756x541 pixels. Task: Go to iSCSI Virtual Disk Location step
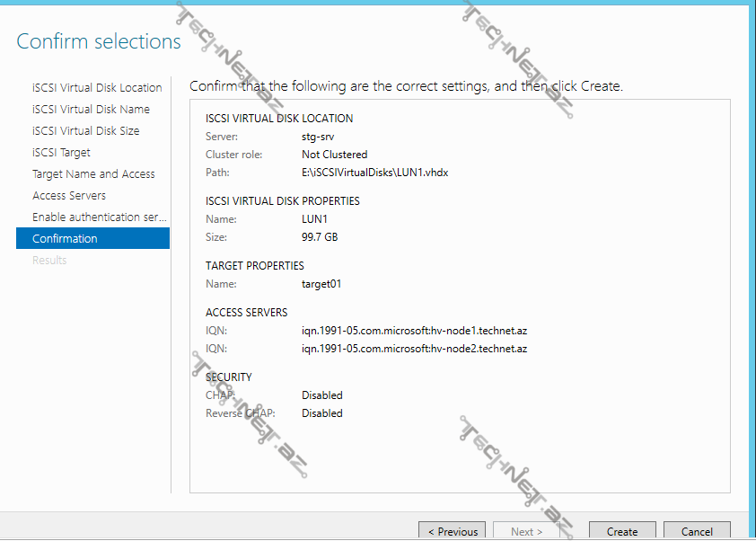(x=97, y=87)
